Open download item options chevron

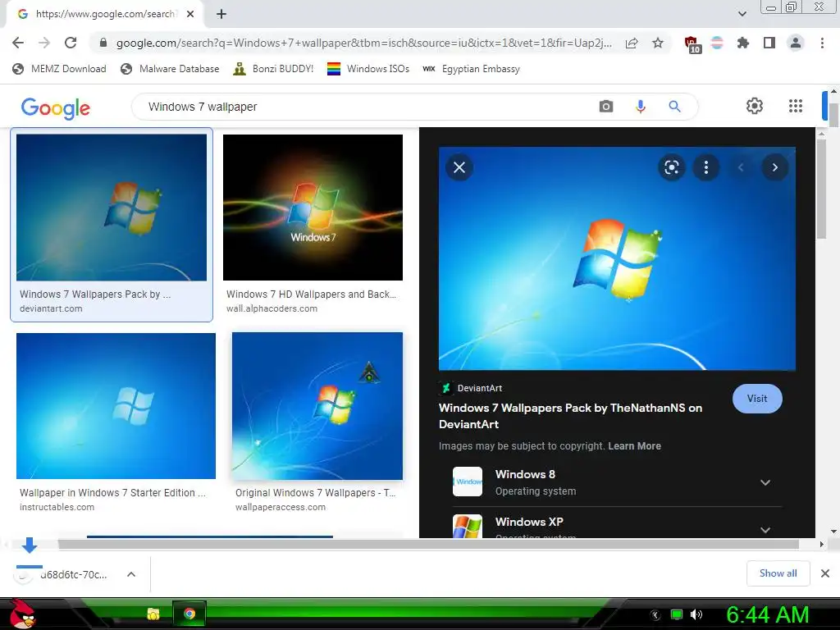pyautogui.click(x=131, y=574)
